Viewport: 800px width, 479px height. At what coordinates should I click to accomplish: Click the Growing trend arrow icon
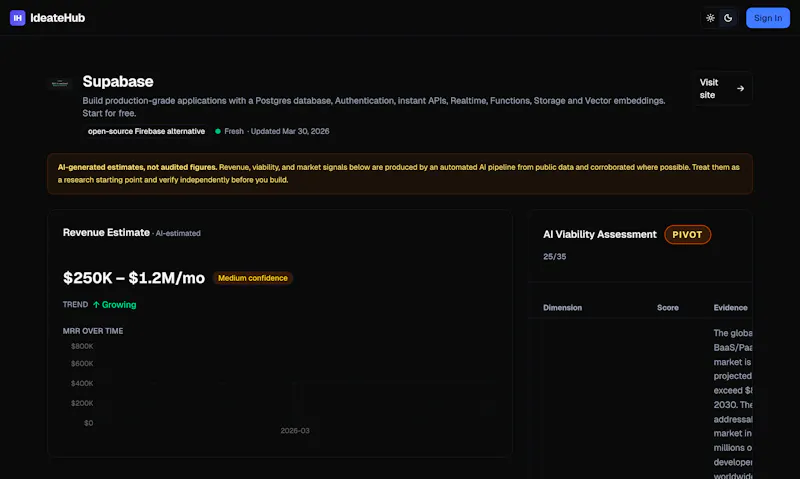point(96,305)
